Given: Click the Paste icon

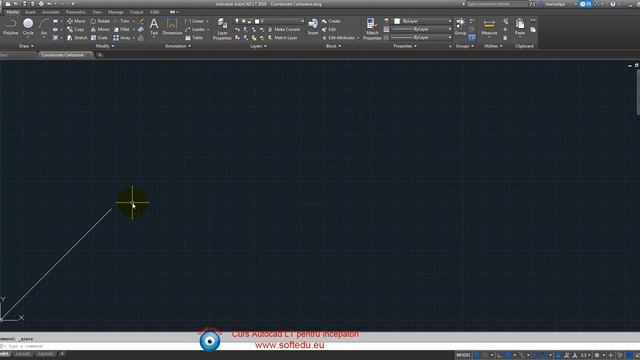Looking at the screenshot, I should click(520, 27).
